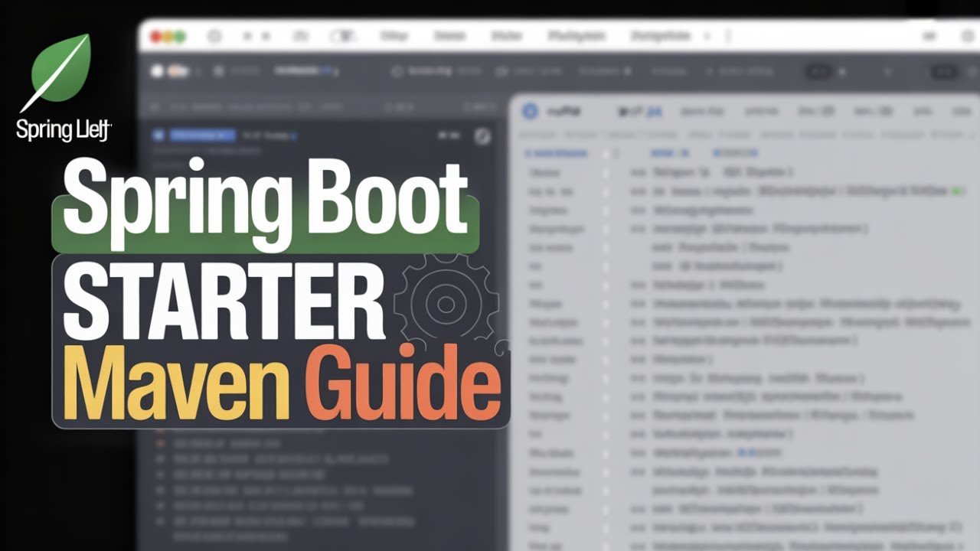
Task: Click the white "STARTER" heading word
Action: click(x=224, y=301)
